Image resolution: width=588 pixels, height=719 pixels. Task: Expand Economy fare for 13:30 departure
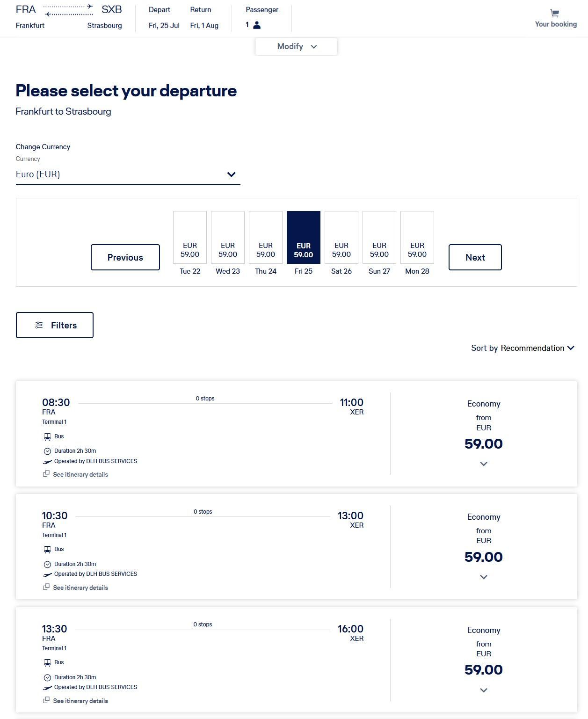coord(484,690)
